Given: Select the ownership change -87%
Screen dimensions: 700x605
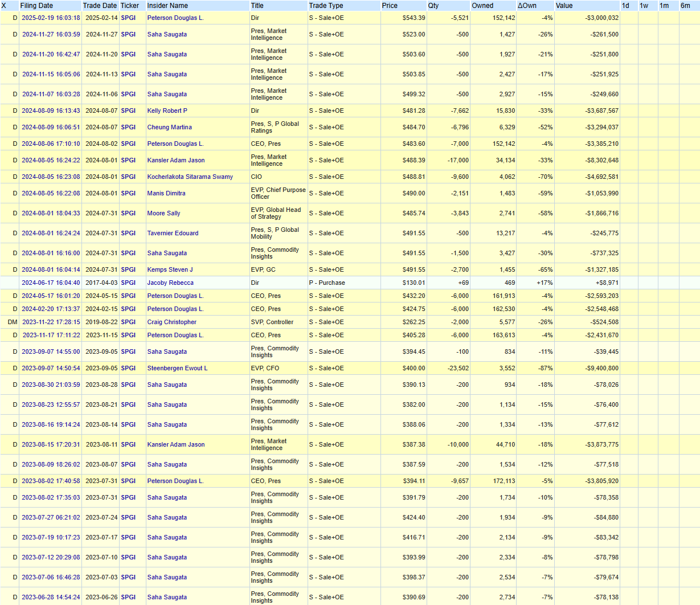Looking at the screenshot, I should coord(546,368).
